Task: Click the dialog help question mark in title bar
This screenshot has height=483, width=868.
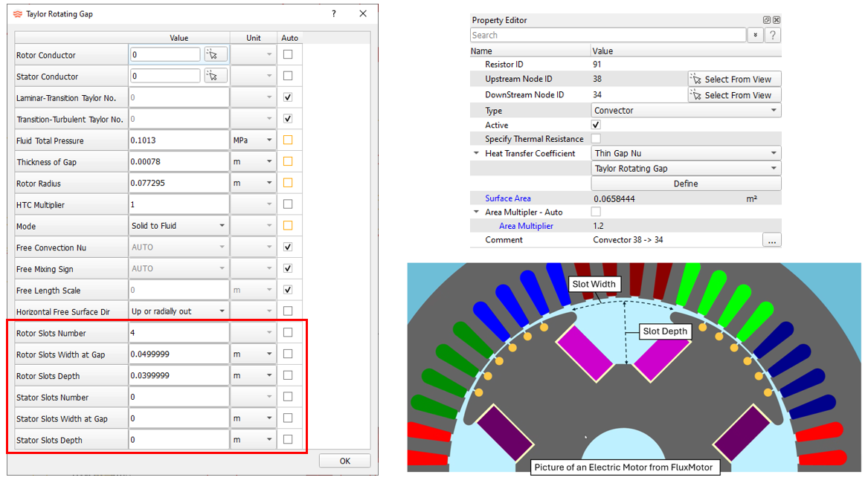Action: point(334,14)
